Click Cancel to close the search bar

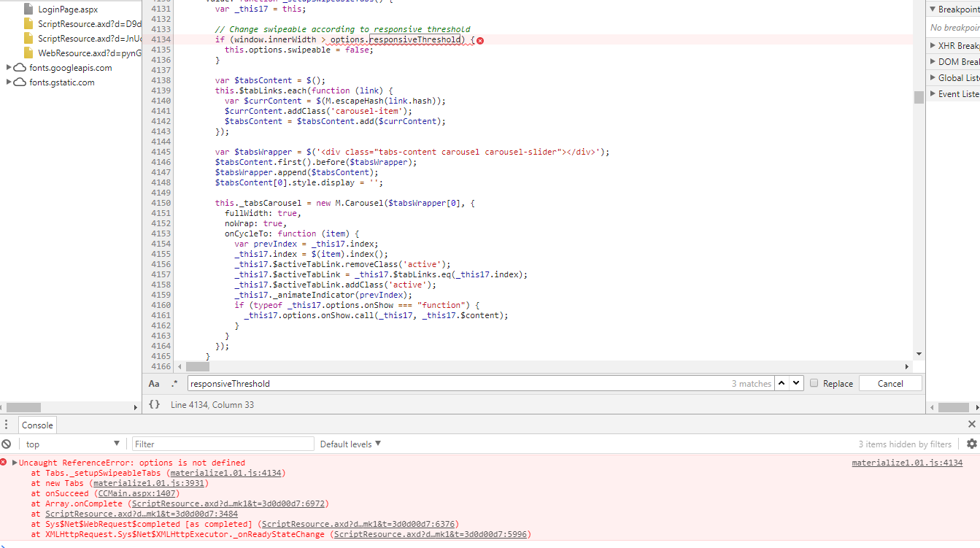coord(890,382)
